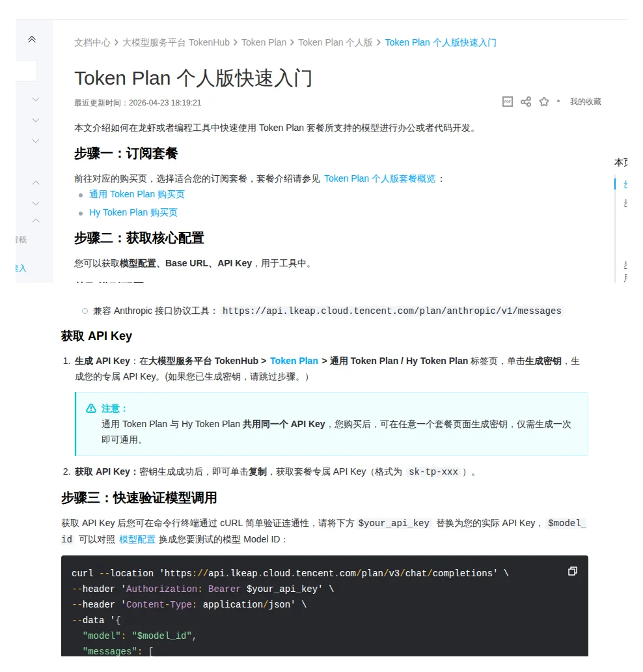
Task: Open 模型配置 link in step three
Action: point(137,539)
